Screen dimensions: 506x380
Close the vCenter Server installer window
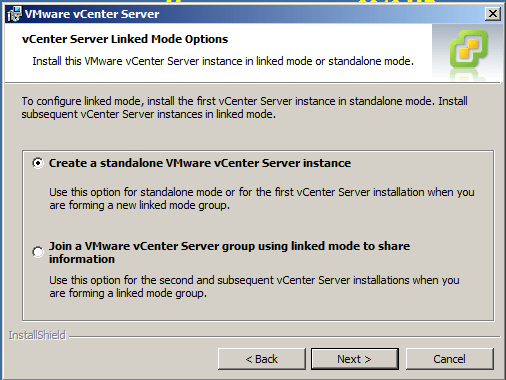[493, 14]
